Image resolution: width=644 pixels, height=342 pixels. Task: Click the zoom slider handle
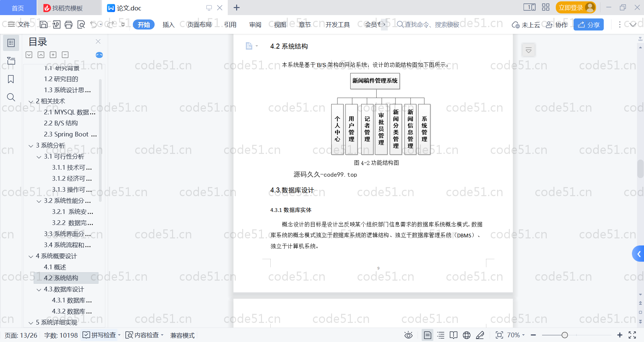565,335
